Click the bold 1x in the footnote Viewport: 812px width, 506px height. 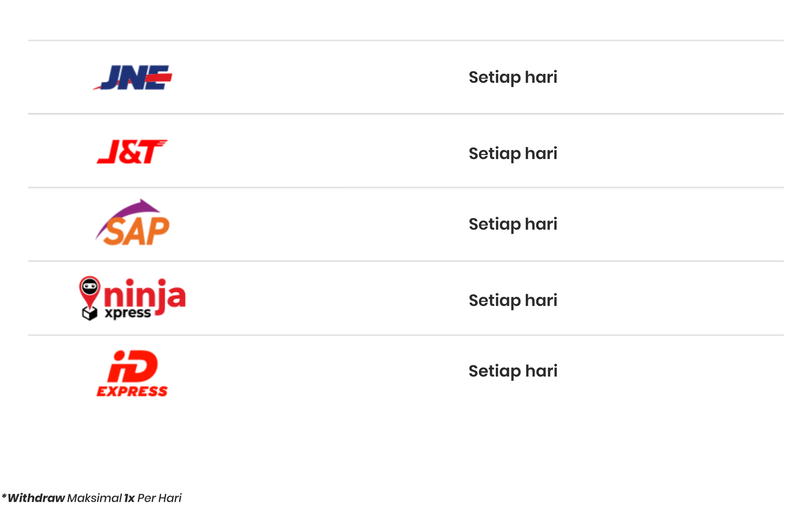[129, 498]
